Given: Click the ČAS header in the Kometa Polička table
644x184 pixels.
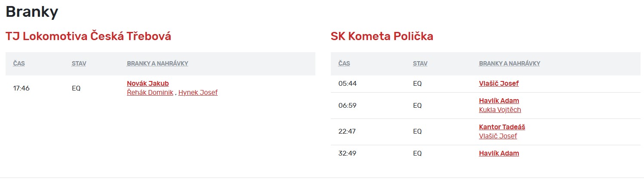Looking at the screenshot, I should pos(344,64).
